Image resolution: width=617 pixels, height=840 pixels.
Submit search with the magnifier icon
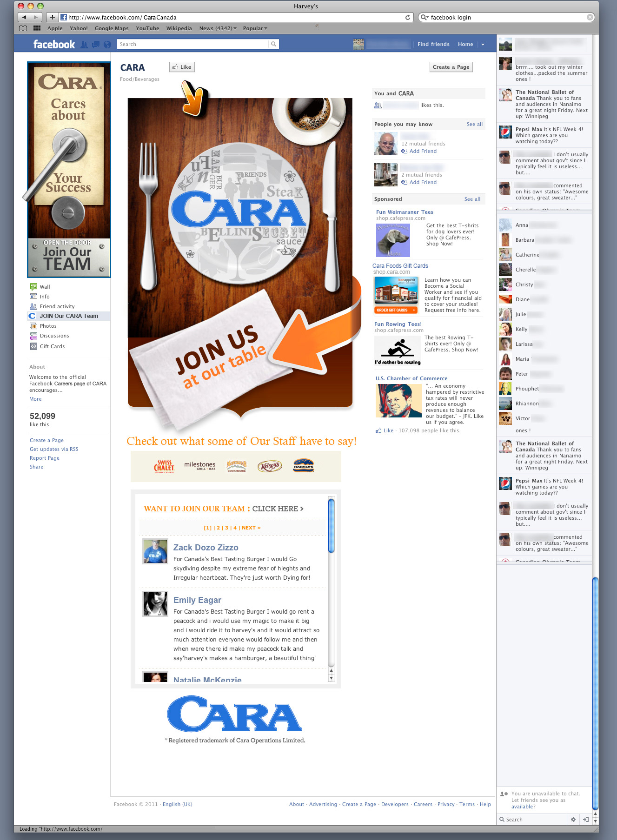pos(274,44)
